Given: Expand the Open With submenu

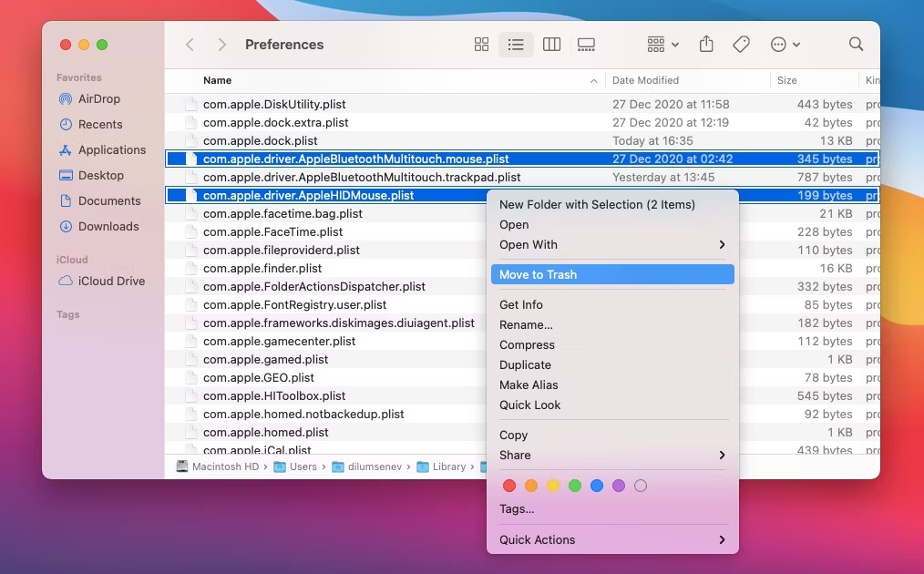Looking at the screenshot, I should tap(611, 244).
